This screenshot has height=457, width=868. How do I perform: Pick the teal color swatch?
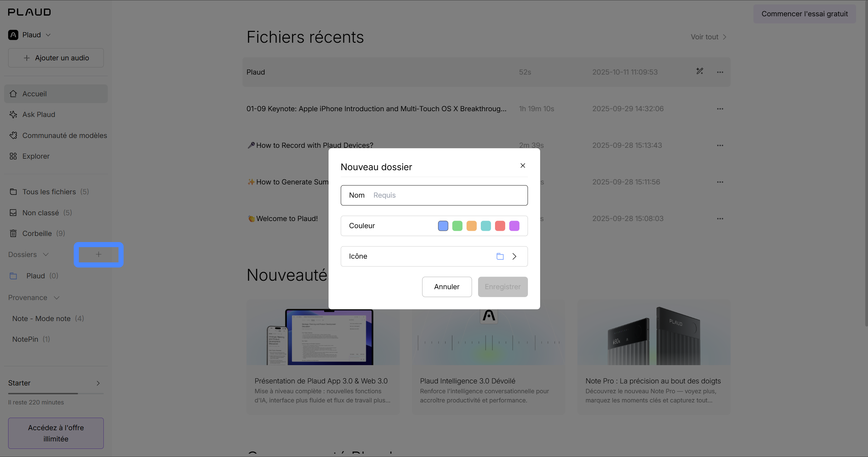486,226
